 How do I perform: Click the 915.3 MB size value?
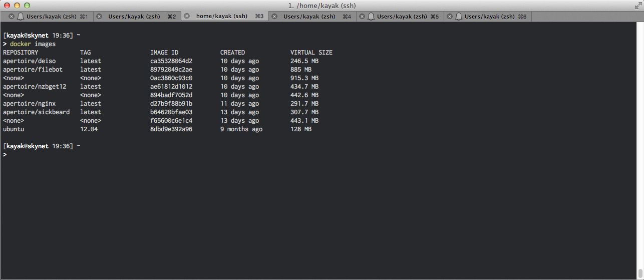point(304,78)
